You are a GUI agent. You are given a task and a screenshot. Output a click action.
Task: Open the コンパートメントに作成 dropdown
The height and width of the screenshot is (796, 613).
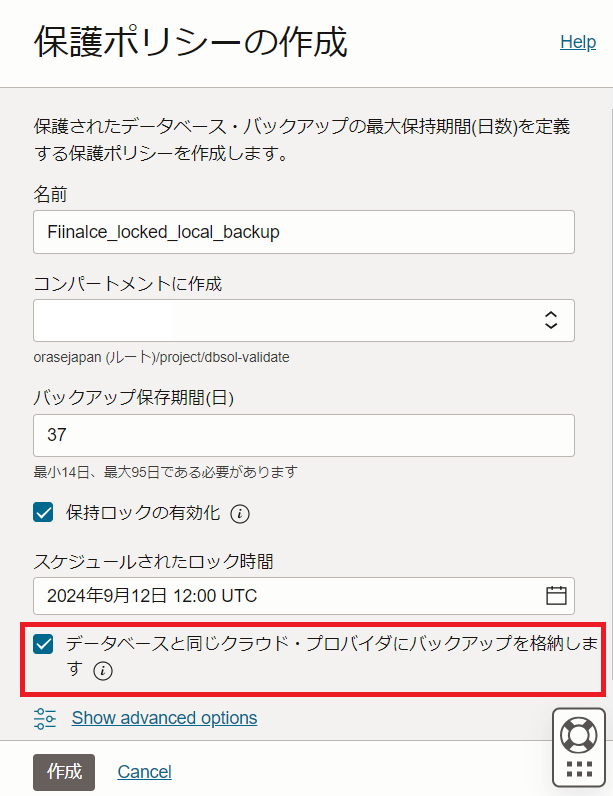303,320
